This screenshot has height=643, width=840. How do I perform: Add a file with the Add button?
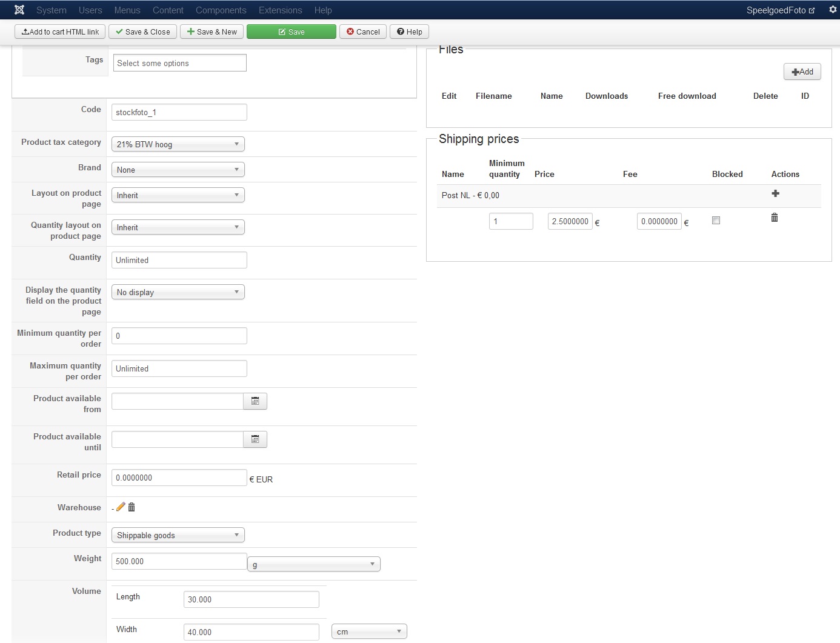tap(802, 72)
